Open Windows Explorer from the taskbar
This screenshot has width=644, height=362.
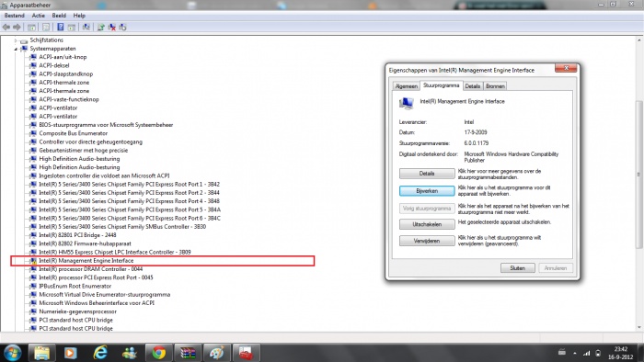pos(41,353)
